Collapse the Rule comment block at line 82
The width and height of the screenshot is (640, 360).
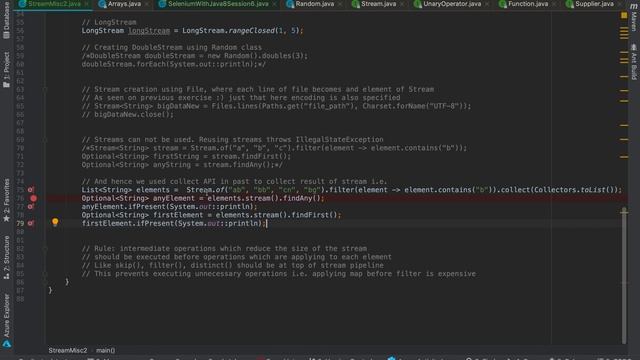pyautogui.click(x=45, y=249)
